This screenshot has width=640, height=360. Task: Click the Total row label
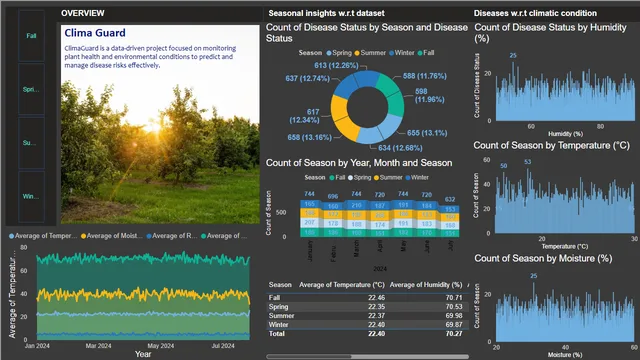(x=276, y=334)
